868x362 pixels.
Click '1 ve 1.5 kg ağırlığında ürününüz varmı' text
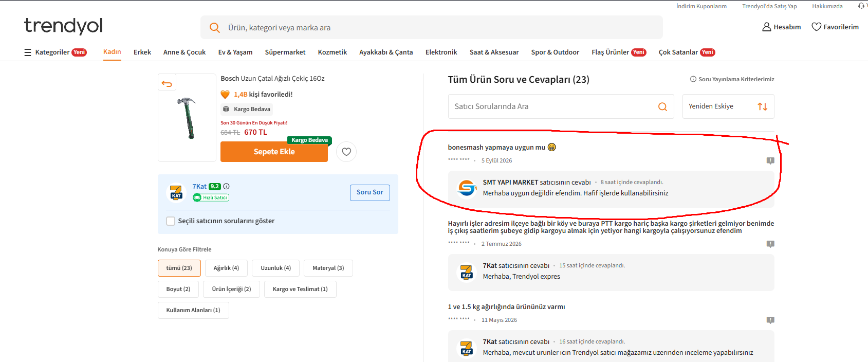tap(506, 307)
